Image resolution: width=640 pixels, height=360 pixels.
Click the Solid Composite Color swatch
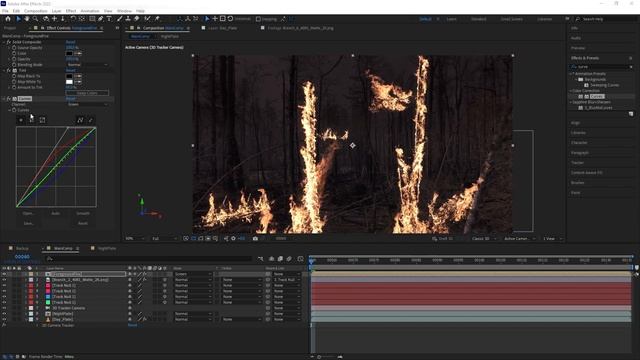[x=69, y=53]
